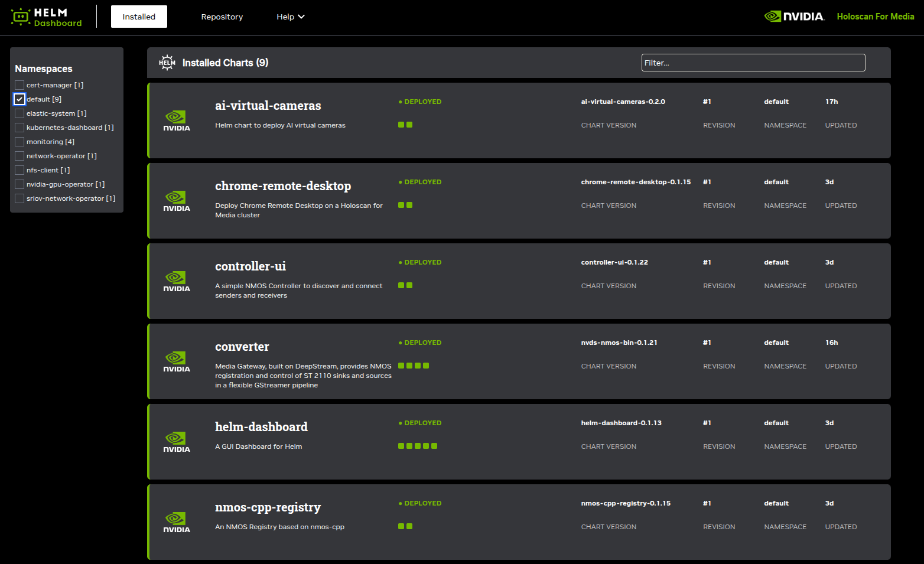Tick the nvidia-gpu-operator namespace checkbox
The image size is (924, 564).
(x=19, y=184)
